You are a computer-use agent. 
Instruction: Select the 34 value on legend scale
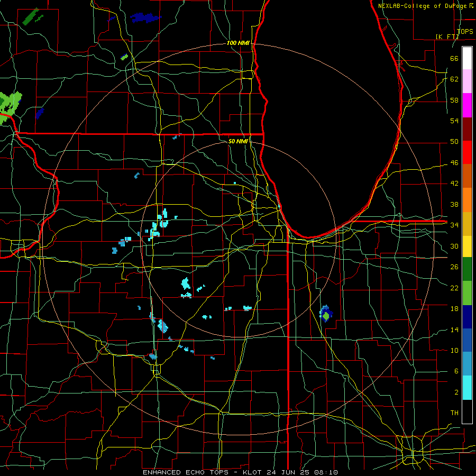click(x=454, y=225)
